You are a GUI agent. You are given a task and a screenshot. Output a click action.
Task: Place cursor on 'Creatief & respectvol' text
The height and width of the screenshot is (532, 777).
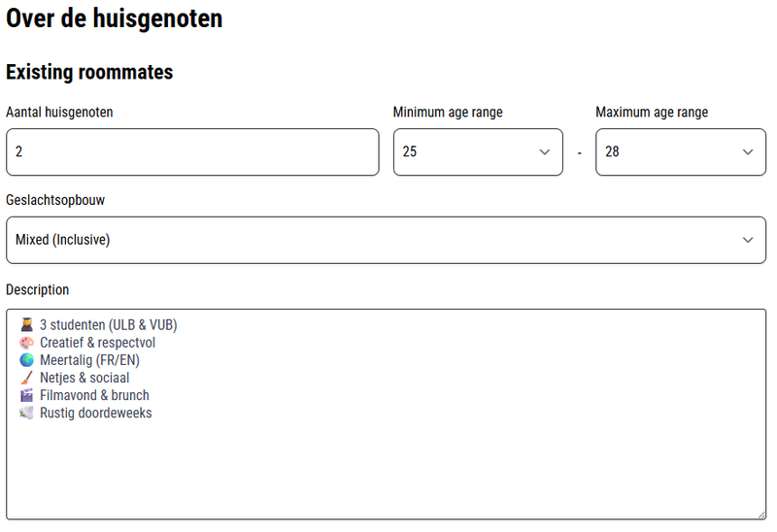(x=98, y=343)
